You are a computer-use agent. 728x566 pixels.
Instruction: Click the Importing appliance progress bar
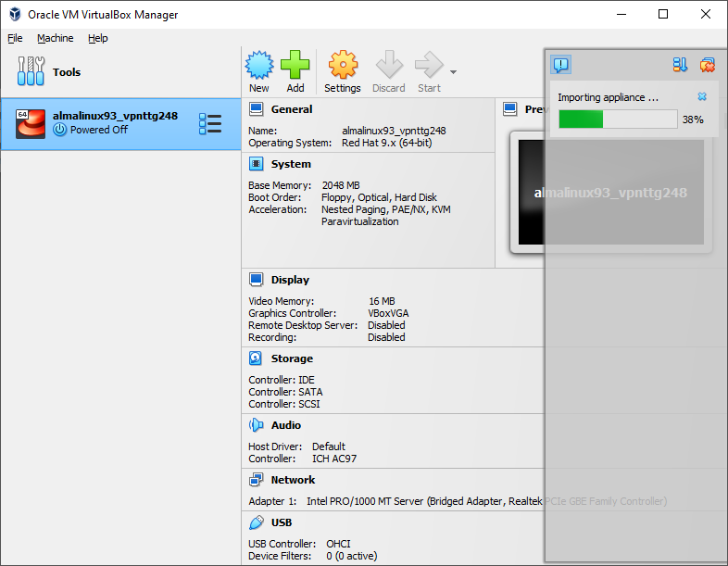[x=618, y=119]
